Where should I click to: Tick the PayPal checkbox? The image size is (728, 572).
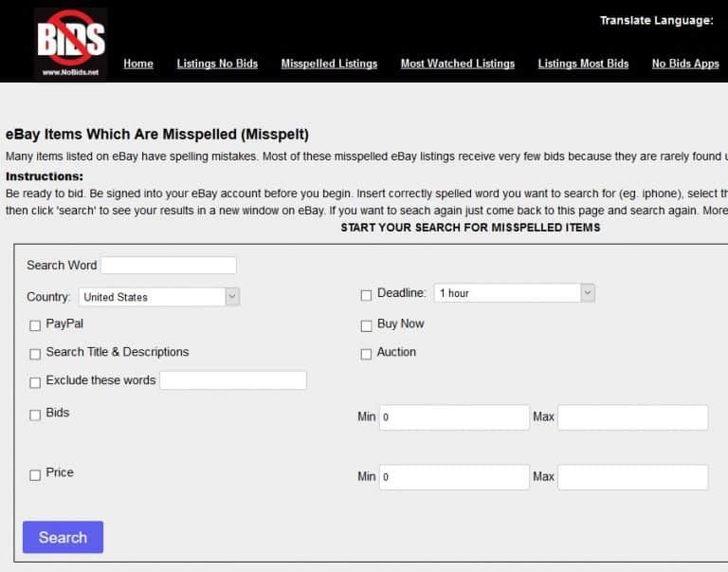[35, 325]
